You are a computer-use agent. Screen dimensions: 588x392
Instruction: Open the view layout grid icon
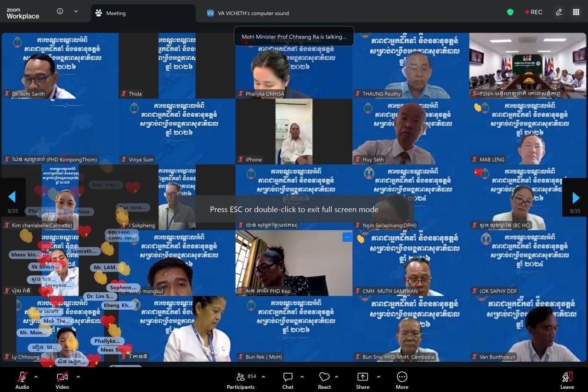tap(576, 12)
